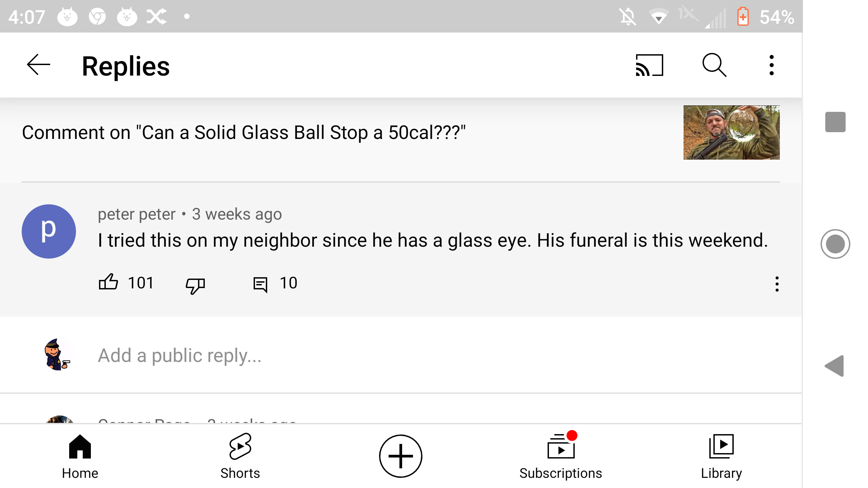Dislike peter peter's comment
This screenshot has width=868, height=488.
(x=195, y=284)
